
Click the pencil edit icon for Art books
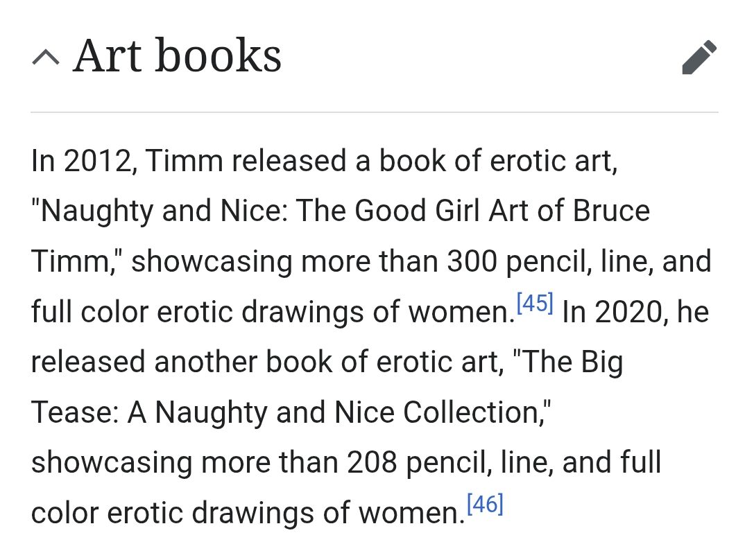(x=699, y=57)
